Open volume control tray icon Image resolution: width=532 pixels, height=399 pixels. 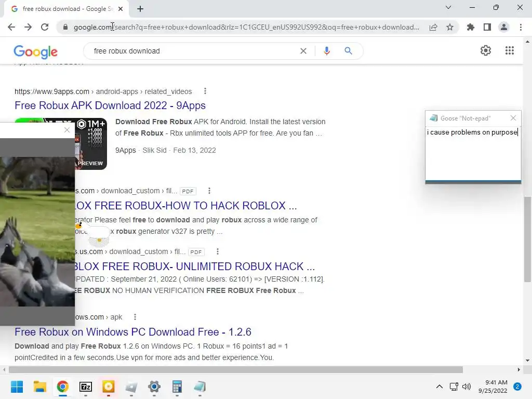[x=467, y=387]
